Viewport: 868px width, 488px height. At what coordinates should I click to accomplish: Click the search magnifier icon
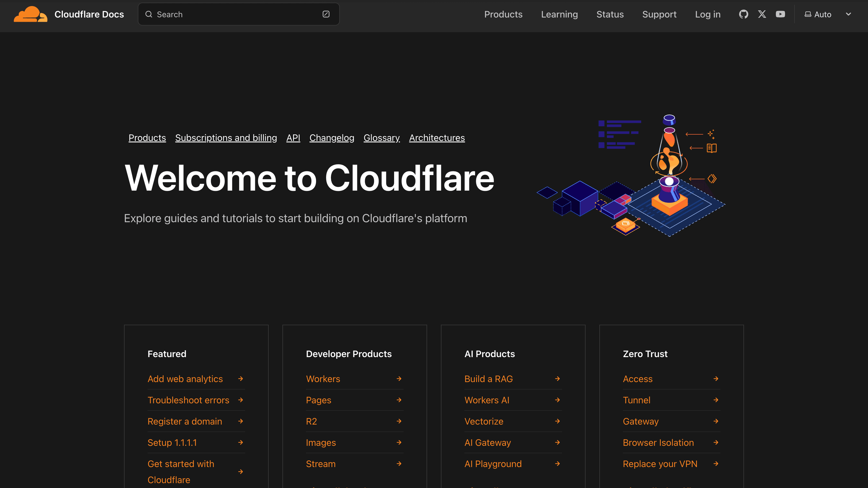[149, 14]
